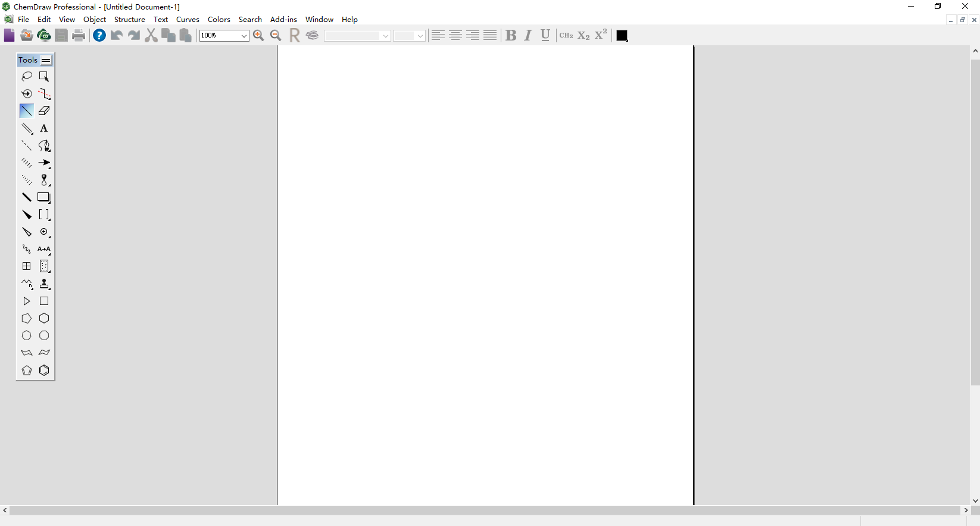Choose the Arrow tool
This screenshot has width=980, height=526.
(44, 163)
